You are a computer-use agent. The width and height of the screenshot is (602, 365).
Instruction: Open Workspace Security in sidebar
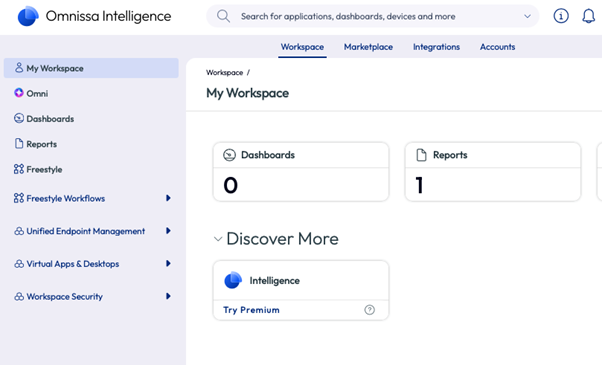pyautogui.click(x=64, y=296)
